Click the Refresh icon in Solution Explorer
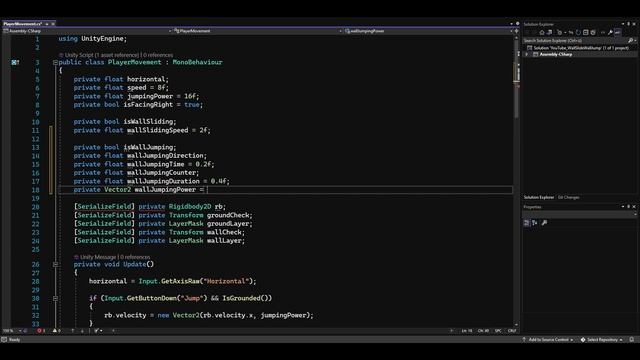This screenshot has height=360, width=640. (x=578, y=33)
